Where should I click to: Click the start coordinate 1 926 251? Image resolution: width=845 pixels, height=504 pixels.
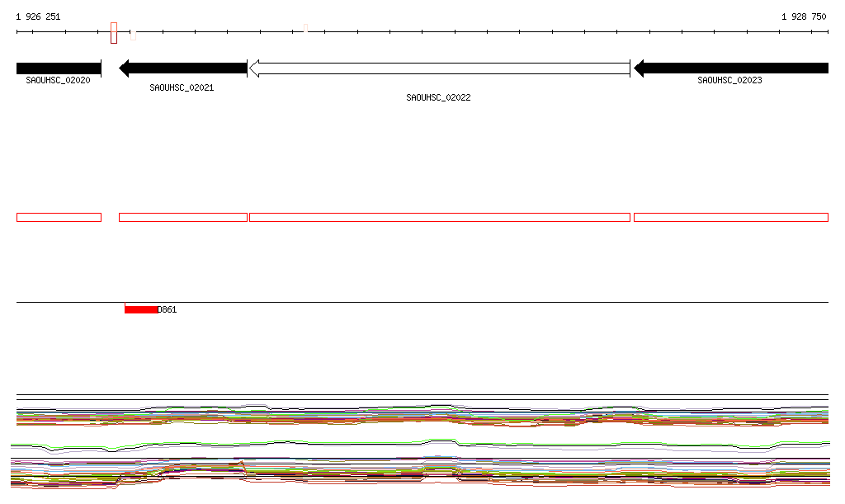pyautogui.click(x=38, y=16)
